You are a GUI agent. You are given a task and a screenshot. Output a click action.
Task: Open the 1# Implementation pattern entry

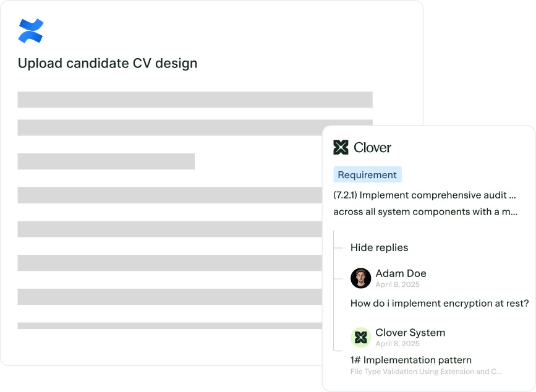point(410,360)
